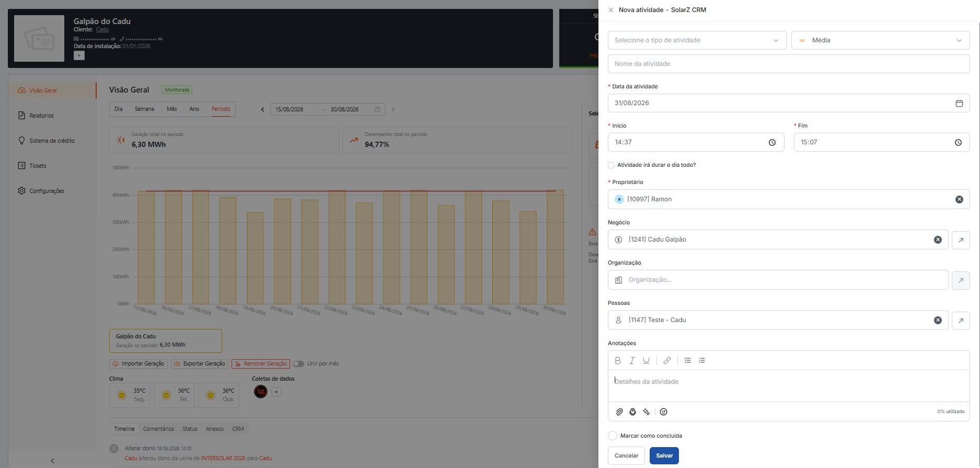Open Relatorios in the sidebar
The width and height of the screenshot is (980, 468).
[52, 116]
